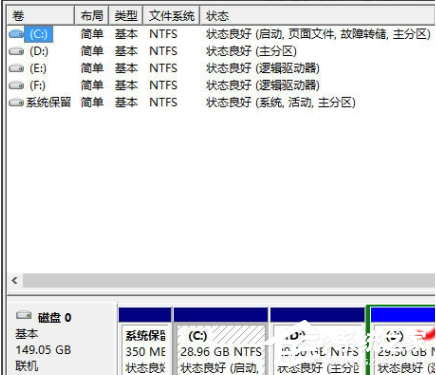Click the D: volume drive icon
The width and height of the screenshot is (436, 375).
point(16,51)
